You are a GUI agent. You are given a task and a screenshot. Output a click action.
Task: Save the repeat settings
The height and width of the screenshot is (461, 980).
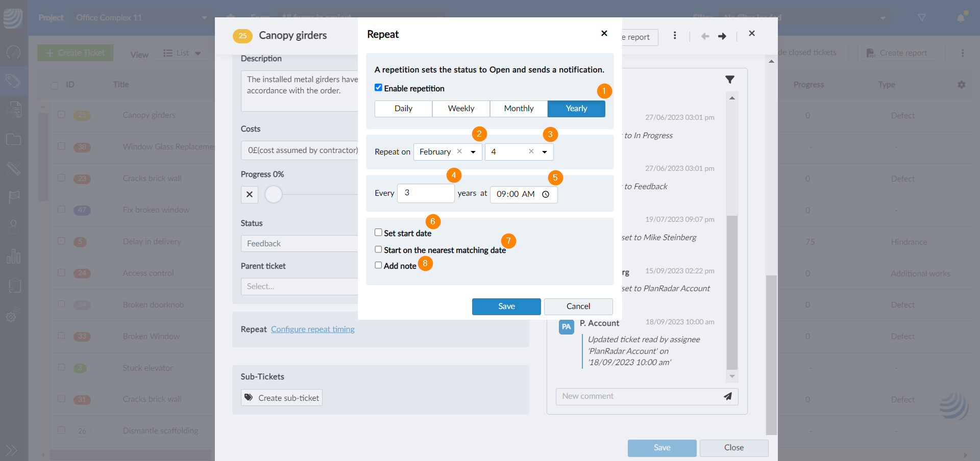506,306
